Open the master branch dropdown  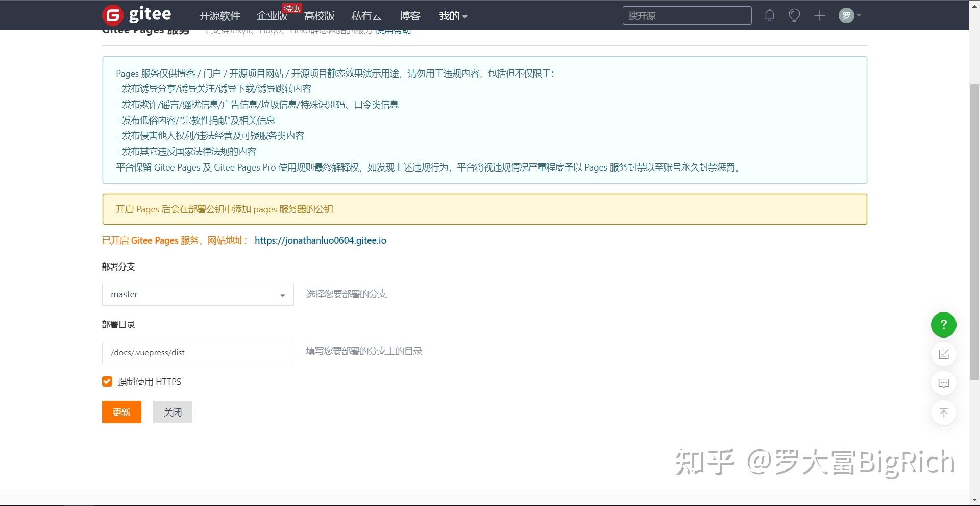[x=198, y=294]
